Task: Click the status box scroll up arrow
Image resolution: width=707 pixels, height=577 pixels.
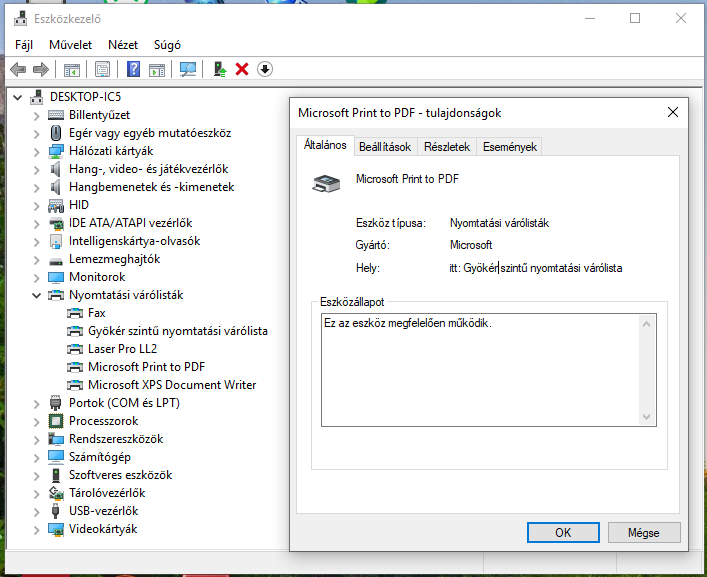Action: tap(646, 324)
